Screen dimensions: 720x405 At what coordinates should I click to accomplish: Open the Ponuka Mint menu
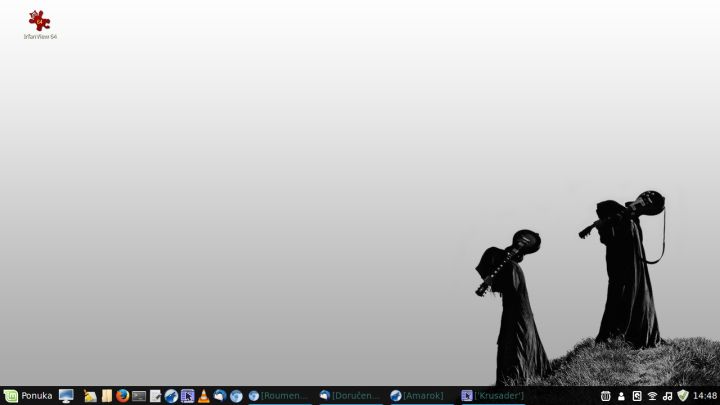[x=28, y=396]
